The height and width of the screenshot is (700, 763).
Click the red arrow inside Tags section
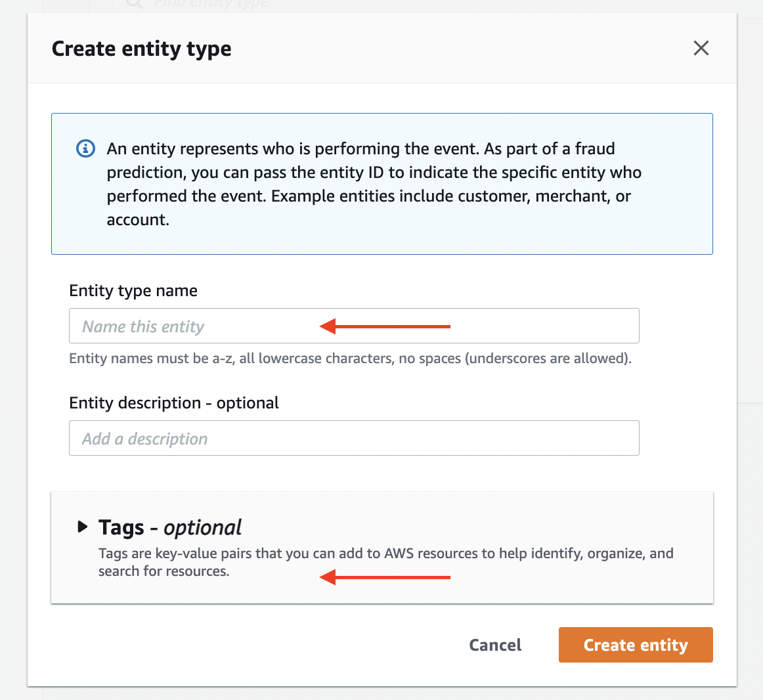pyautogui.click(x=385, y=577)
